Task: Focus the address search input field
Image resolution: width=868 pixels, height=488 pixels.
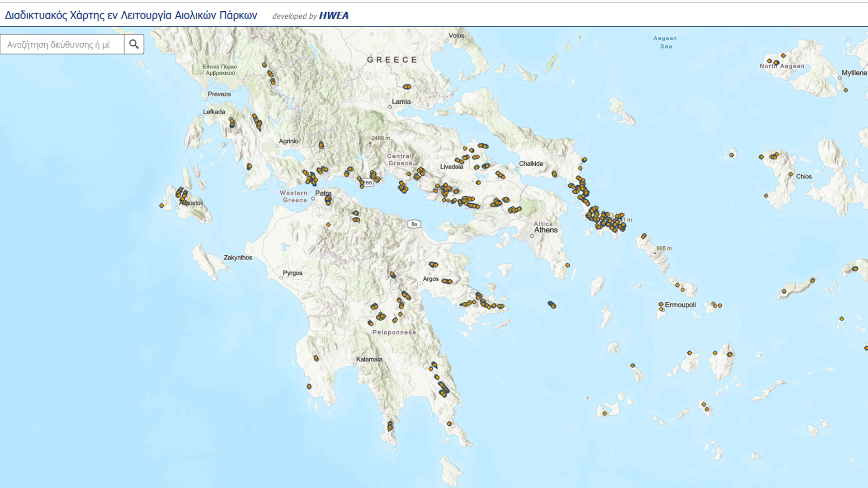Action: (x=62, y=44)
